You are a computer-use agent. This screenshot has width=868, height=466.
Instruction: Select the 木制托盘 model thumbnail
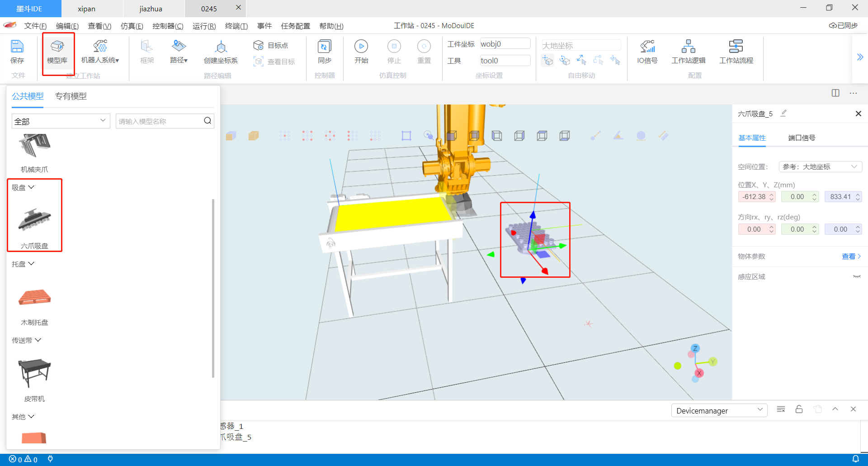click(34, 298)
